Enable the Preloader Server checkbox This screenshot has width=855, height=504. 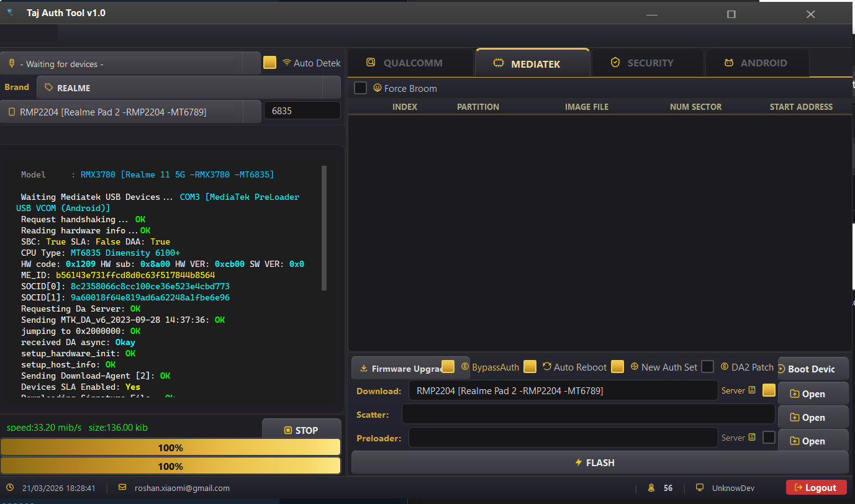pos(769,438)
